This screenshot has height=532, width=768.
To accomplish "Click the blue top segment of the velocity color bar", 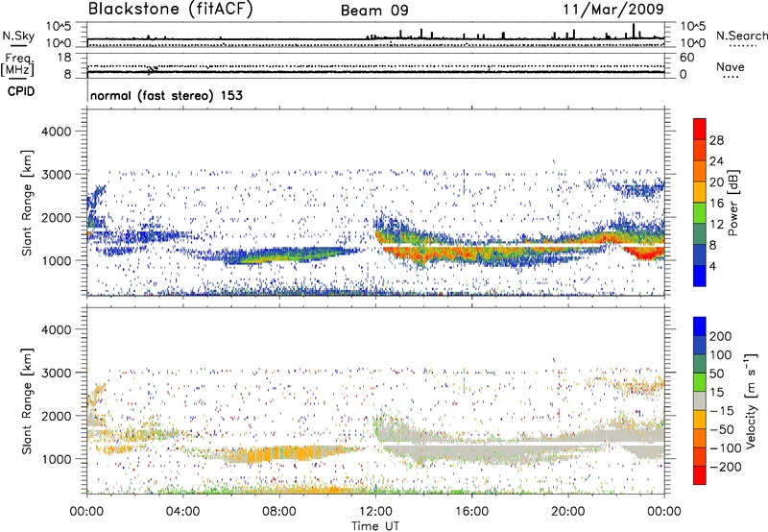I will 700,326.
